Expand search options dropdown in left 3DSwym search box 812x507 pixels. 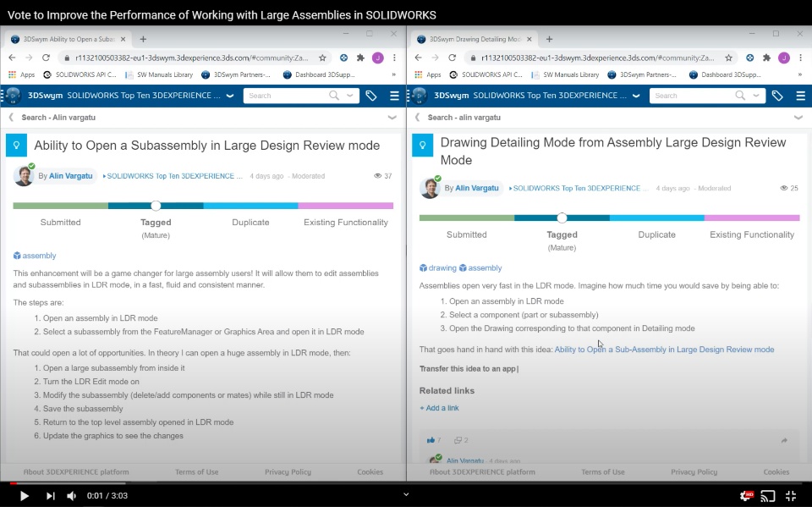(352, 96)
